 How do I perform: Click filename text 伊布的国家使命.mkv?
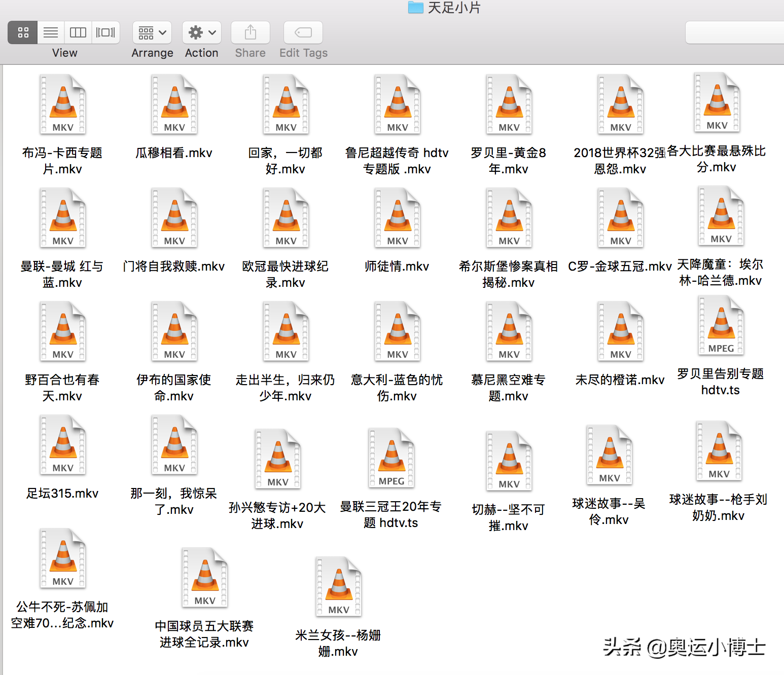[174, 388]
